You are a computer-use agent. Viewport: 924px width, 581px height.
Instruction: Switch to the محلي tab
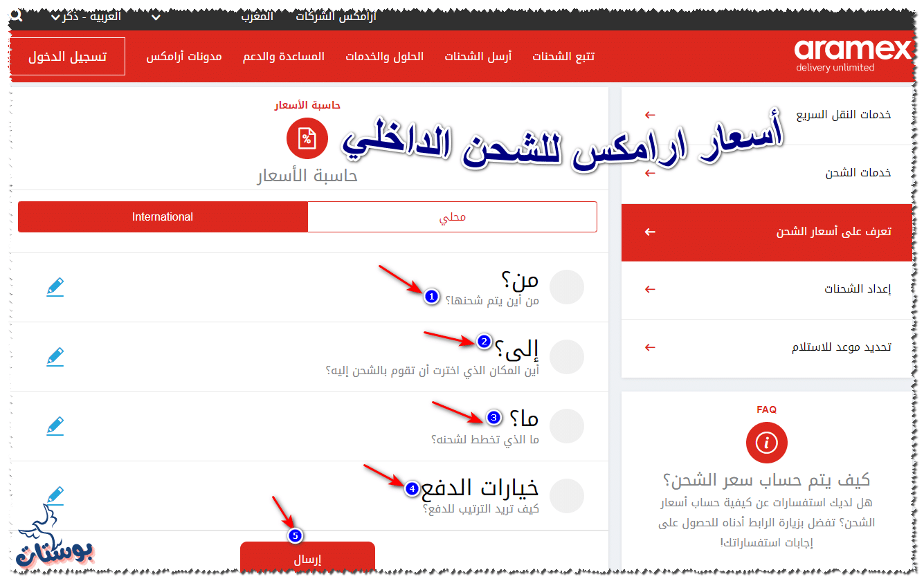453,216
